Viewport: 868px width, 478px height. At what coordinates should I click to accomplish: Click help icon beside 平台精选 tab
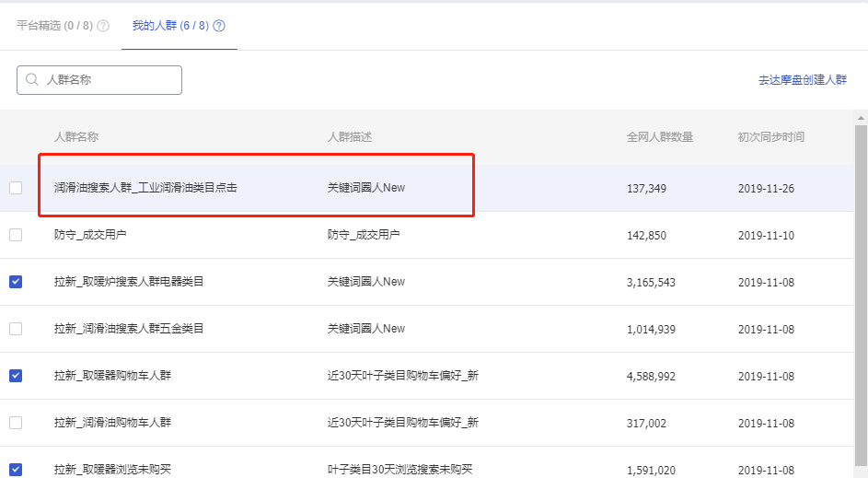pos(103,26)
